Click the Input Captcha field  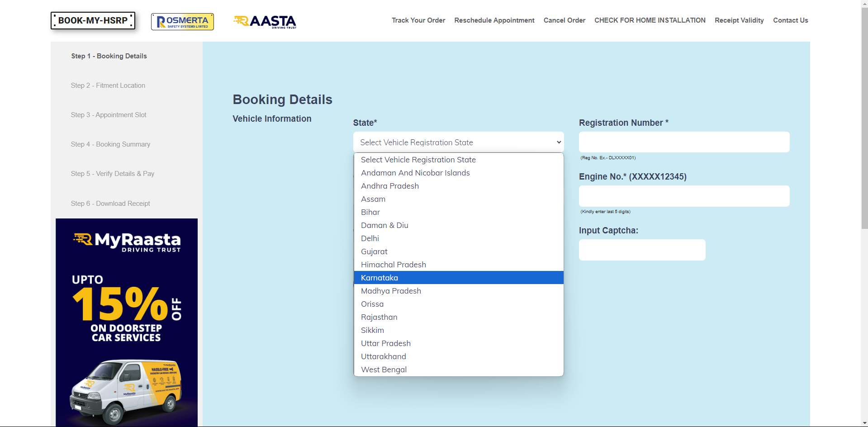click(642, 250)
